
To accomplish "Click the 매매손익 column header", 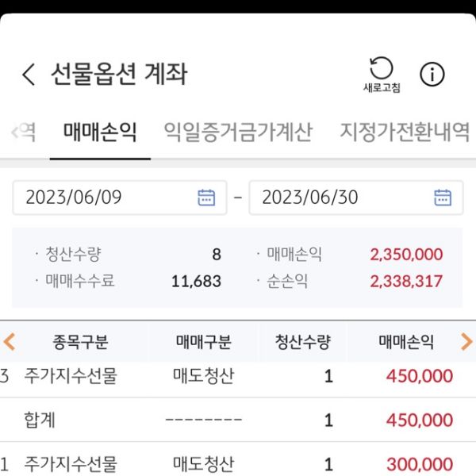I will [406, 342].
